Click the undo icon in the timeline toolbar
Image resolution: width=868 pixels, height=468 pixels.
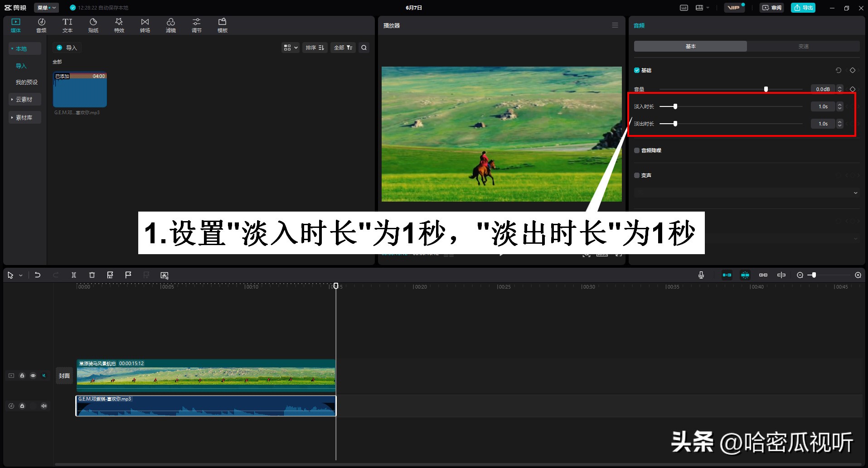coord(38,275)
